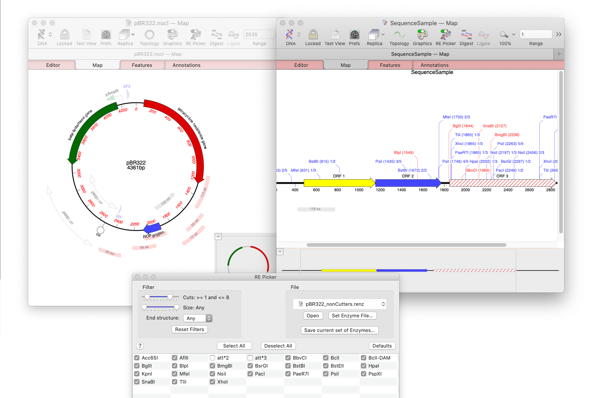The width and height of the screenshot is (600, 398).
Task: Uncheck the Acc65I enzyme checkbox
Action: (137, 358)
